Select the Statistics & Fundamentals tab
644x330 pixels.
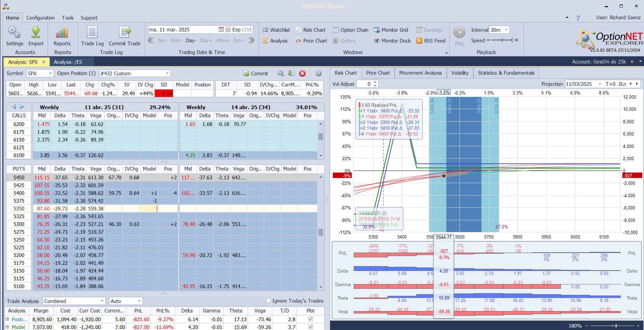[506, 73]
